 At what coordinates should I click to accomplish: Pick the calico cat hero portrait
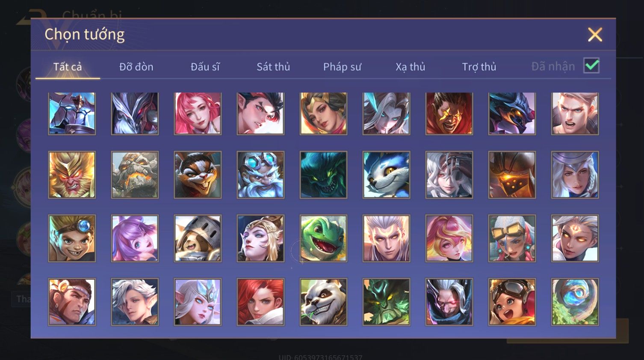[198, 175]
